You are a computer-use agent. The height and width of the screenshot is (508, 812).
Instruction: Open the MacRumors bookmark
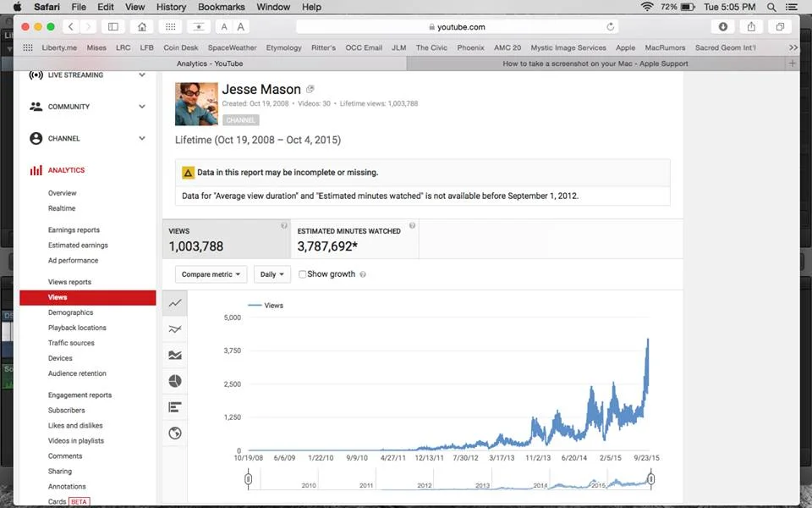(665, 47)
